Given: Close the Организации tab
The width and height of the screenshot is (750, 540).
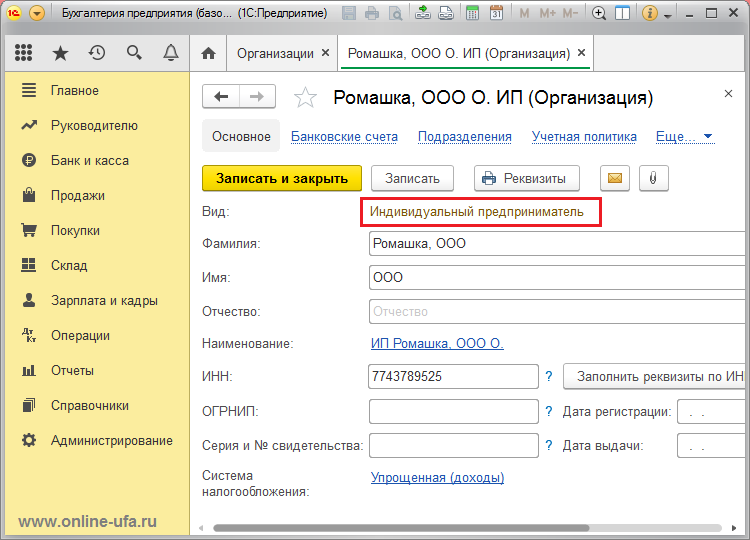Looking at the screenshot, I should click(325, 53).
